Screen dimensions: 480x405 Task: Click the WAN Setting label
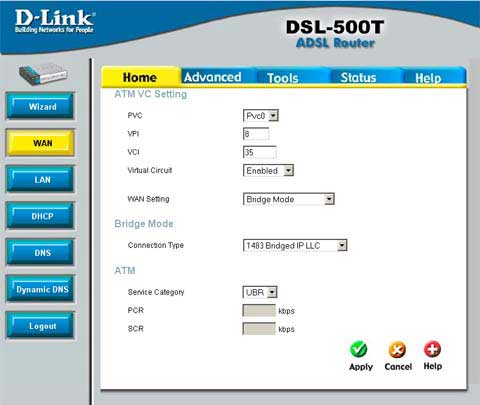[x=148, y=199]
